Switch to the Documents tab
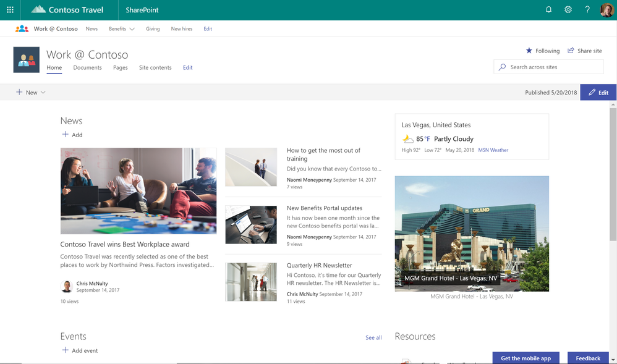Screen dimensions: 617x364 pyautogui.click(x=87, y=67)
